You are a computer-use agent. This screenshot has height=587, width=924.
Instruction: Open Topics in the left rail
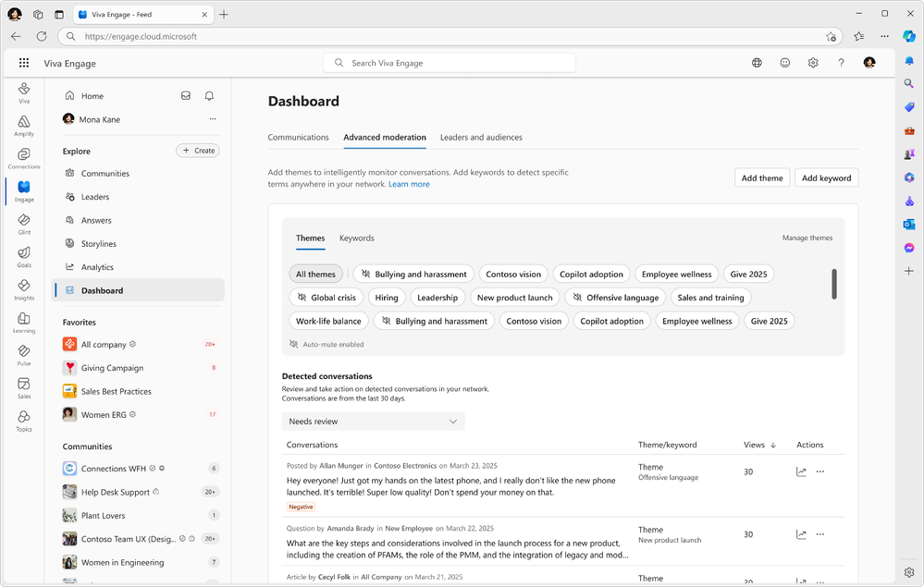(23, 421)
